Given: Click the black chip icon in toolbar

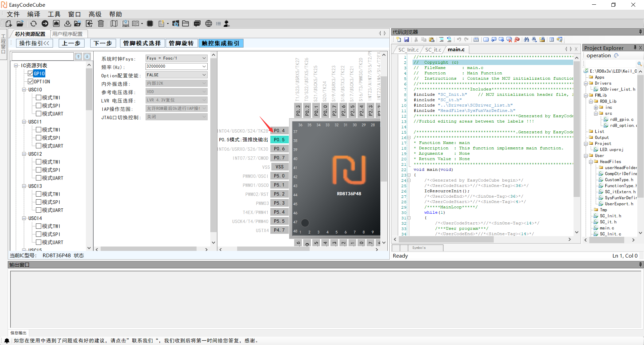Looking at the screenshot, I should pos(150,23).
